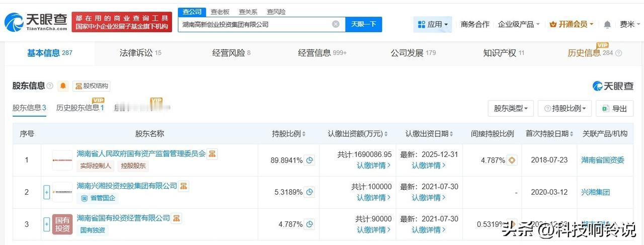Switch to the 基本信息 tab

tap(49, 53)
